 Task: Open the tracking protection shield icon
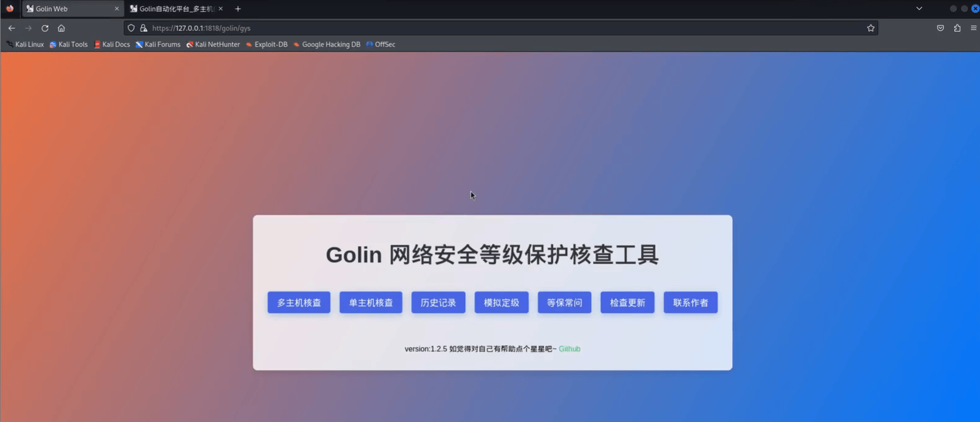tap(131, 28)
